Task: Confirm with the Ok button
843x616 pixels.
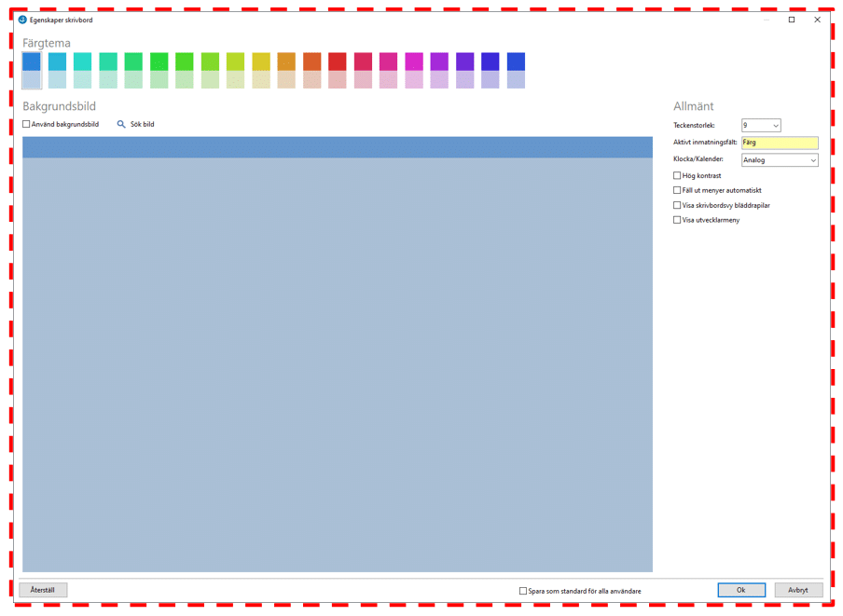Action: pyautogui.click(x=741, y=590)
